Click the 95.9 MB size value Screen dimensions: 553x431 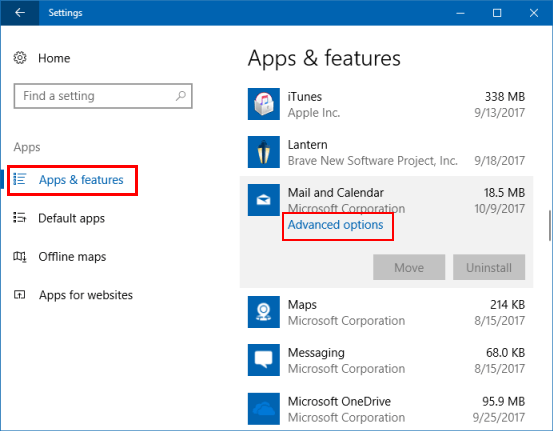[x=504, y=401]
